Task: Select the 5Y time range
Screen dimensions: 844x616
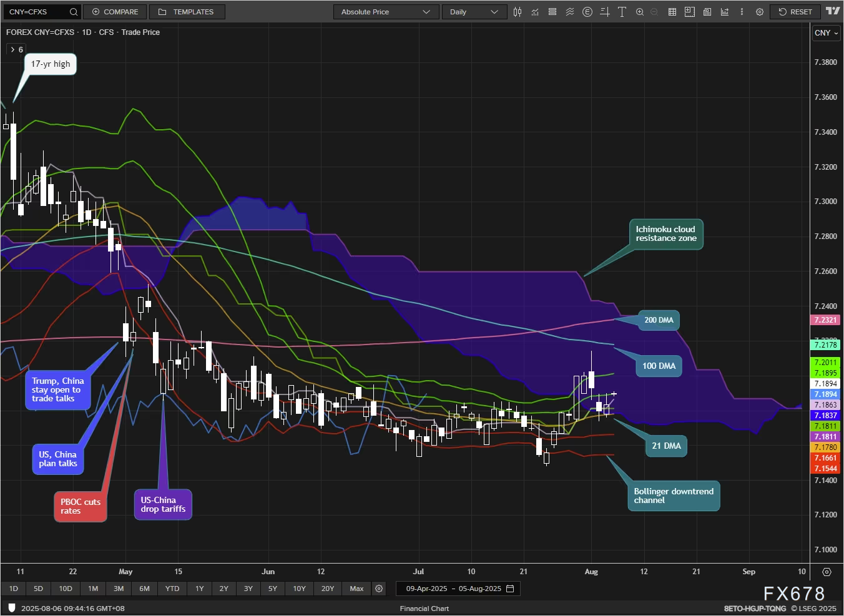Action: (273, 589)
